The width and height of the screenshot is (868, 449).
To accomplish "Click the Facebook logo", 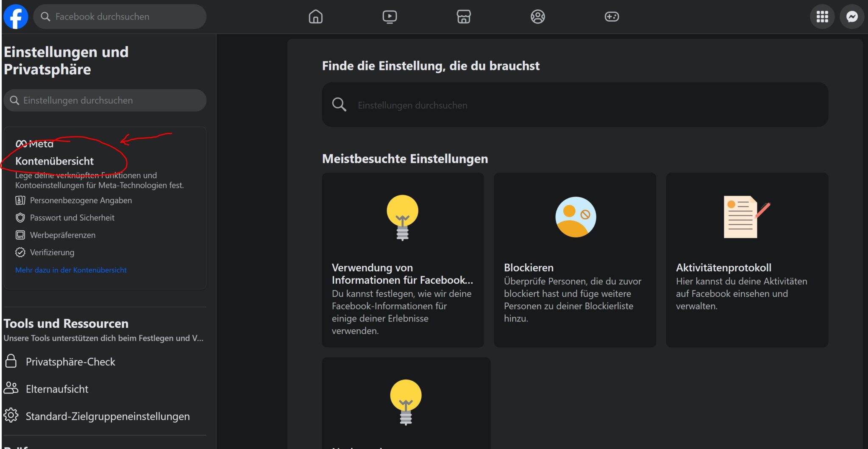I will tap(16, 16).
